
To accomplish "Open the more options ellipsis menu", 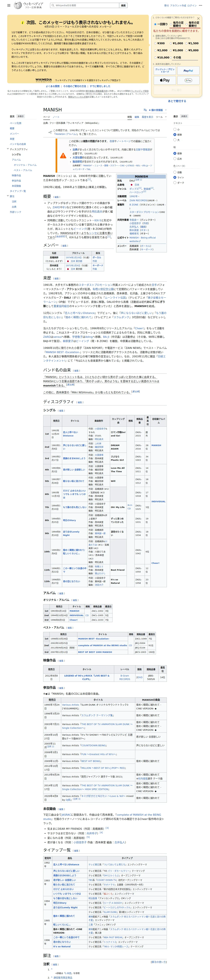I will click(x=201, y=6).
